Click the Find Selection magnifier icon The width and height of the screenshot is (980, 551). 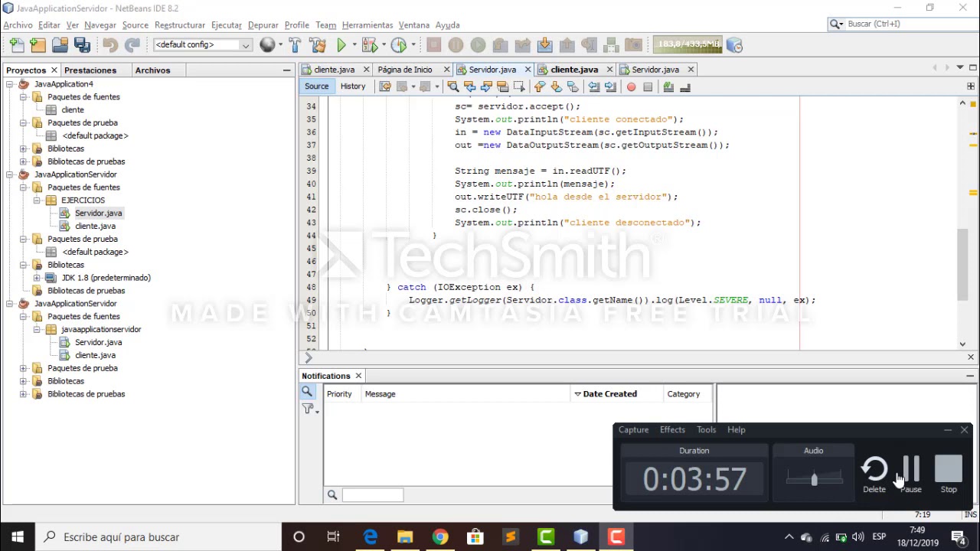452,86
